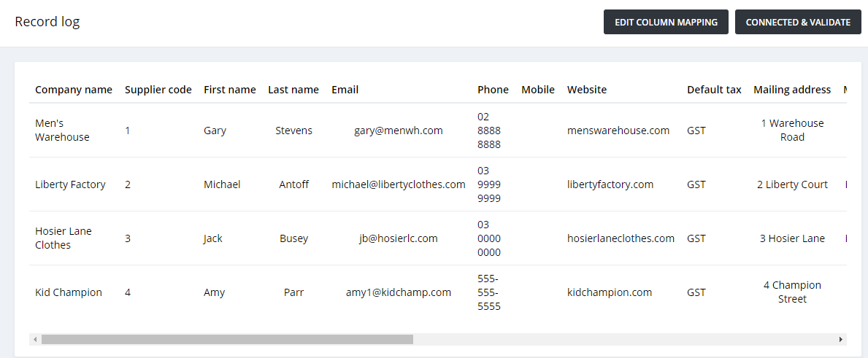This screenshot has height=358, width=868.
Task: Click the Hosier Lane Clothes company cell
Action: (63, 238)
